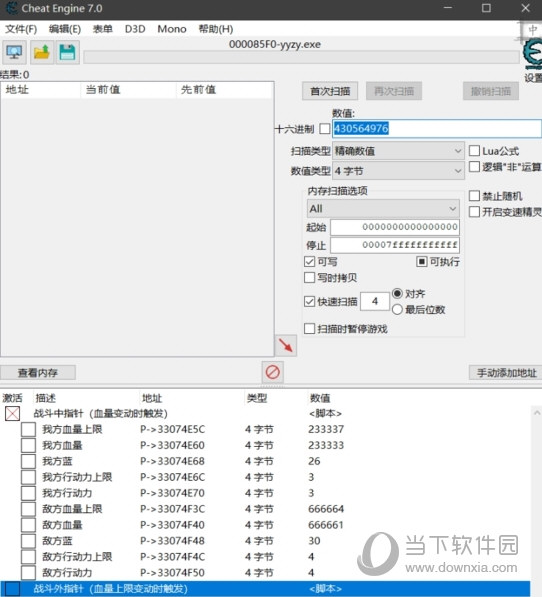542x597 pixels.
Task: Select the 对齐 radio button
Action: [x=397, y=294]
